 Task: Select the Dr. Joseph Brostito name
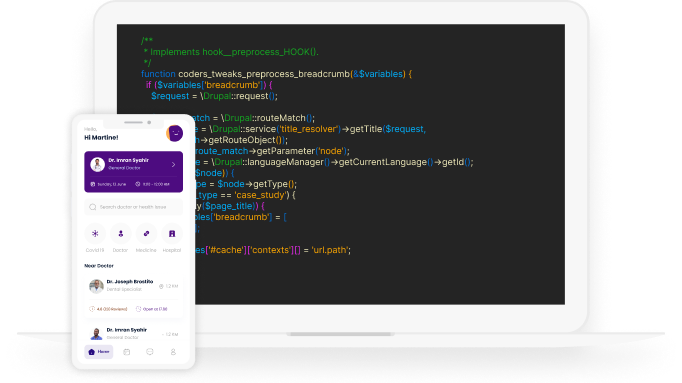[x=130, y=282]
